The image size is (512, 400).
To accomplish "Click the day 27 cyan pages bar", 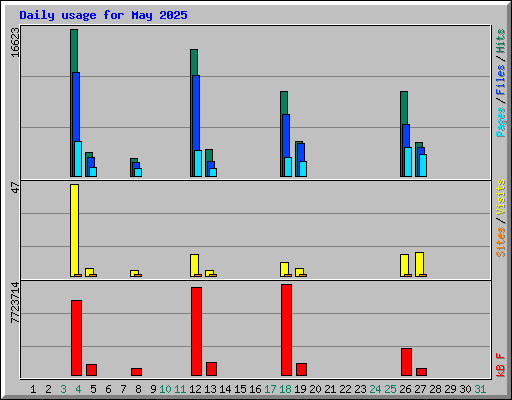I will coord(423,165).
